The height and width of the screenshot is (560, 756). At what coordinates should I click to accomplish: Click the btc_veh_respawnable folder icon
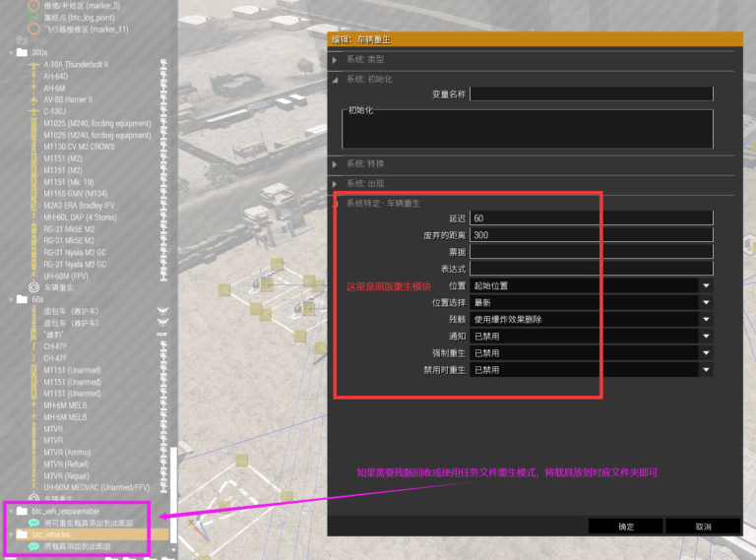pos(23,511)
